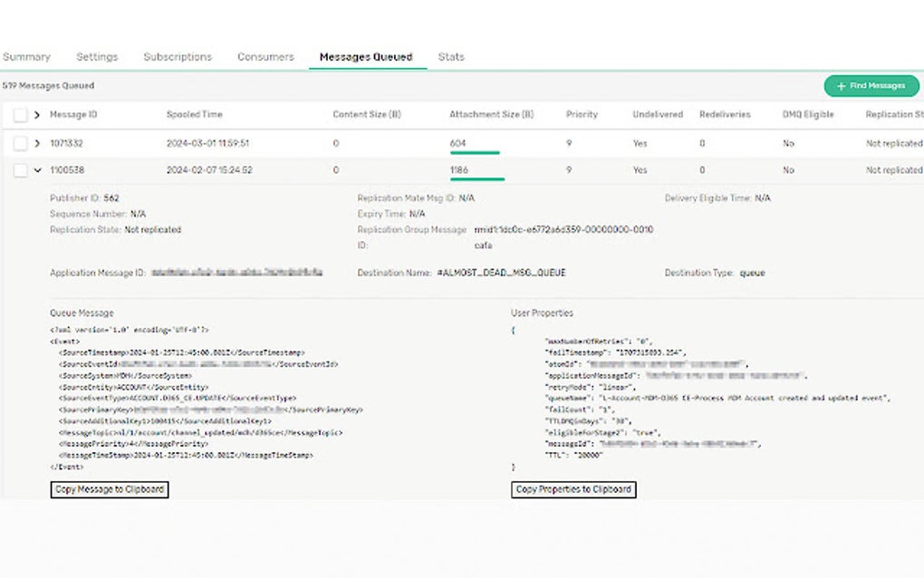Select the Messages Queued tab
924x578 pixels.
(366, 56)
